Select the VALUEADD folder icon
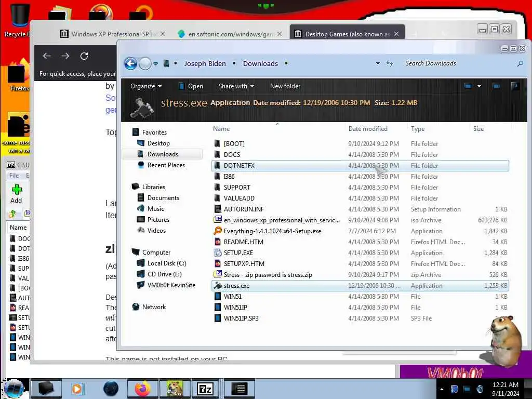The width and height of the screenshot is (532, 399). (217, 198)
